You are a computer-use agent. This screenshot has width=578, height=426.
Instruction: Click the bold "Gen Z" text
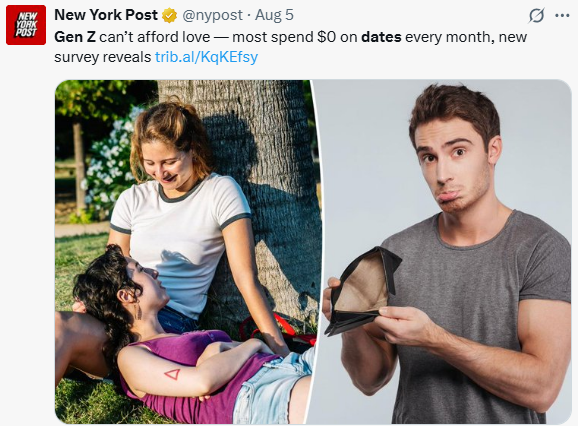[75, 37]
